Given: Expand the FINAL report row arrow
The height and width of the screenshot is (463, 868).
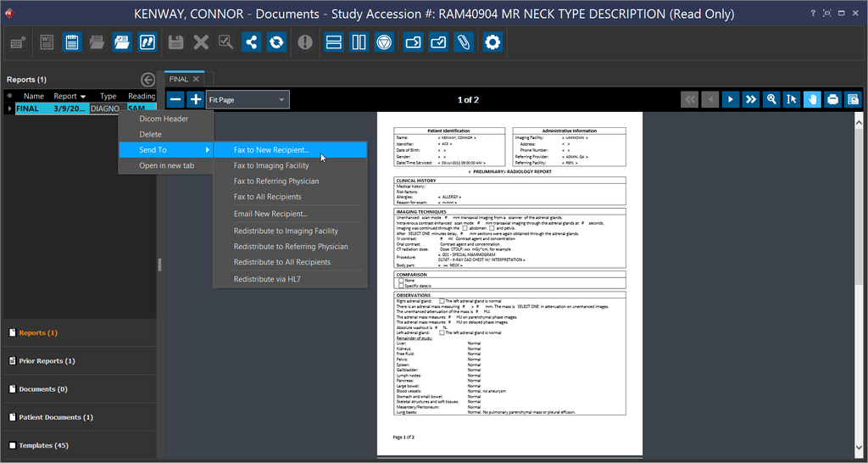Looking at the screenshot, I should pos(9,109).
